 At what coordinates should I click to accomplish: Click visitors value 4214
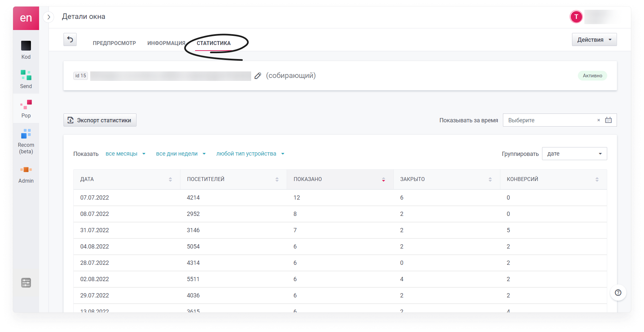coord(193,198)
